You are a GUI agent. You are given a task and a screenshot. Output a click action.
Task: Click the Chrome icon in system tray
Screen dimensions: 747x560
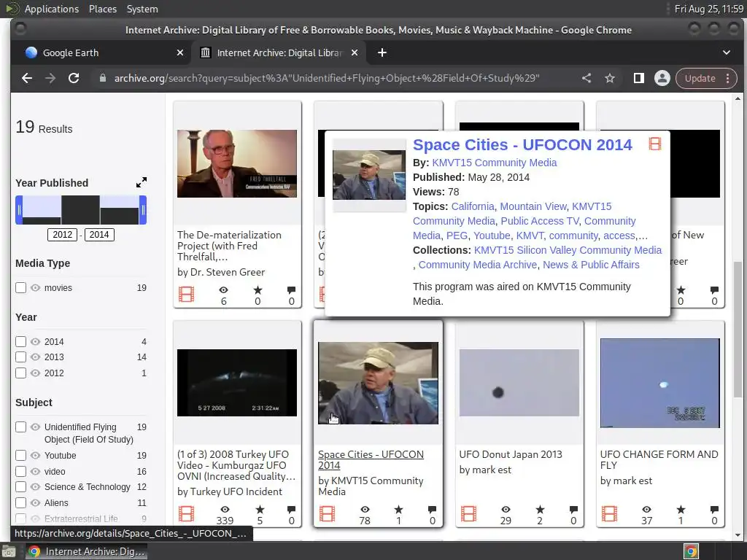pos(691,551)
